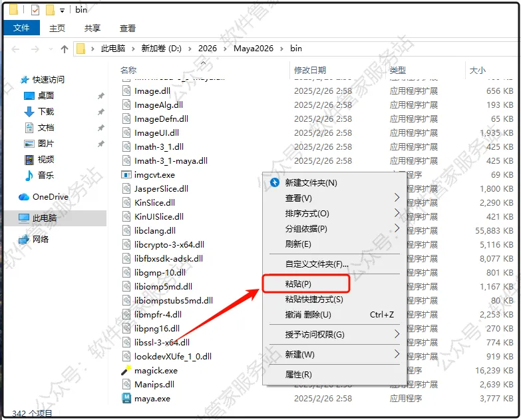Select the Desktop (桌面) icon in sidebar
Image resolution: width=521 pixels, height=420 pixels.
[29, 96]
